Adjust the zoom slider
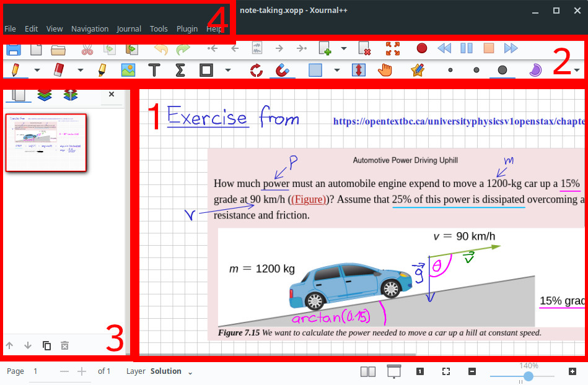588x385 pixels. coord(529,376)
